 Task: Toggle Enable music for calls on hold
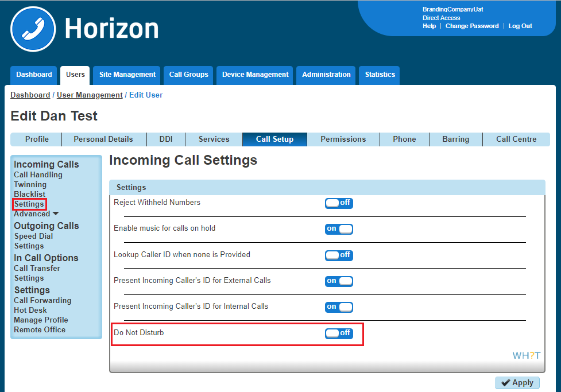[x=339, y=229]
